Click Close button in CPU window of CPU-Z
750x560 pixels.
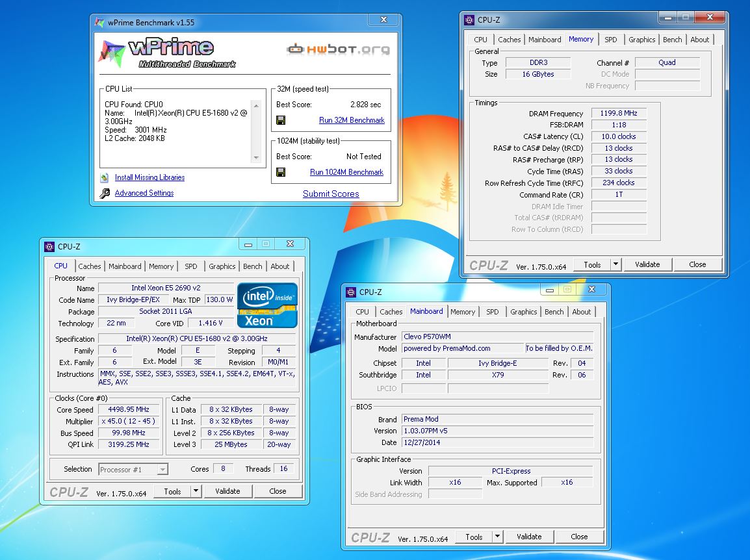click(278, 491)
